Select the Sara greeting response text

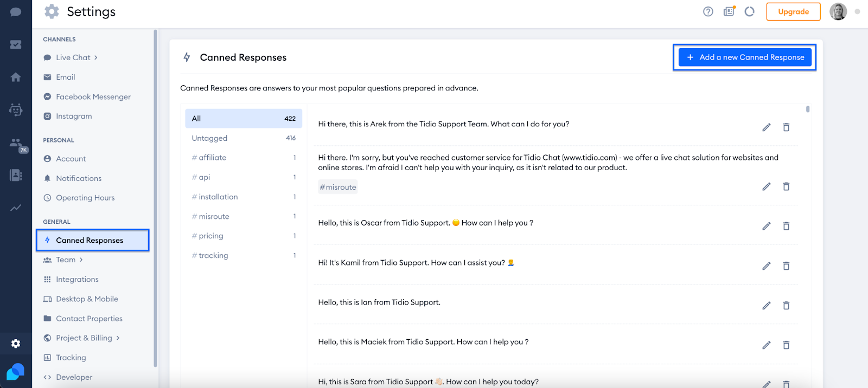[429, 381]
